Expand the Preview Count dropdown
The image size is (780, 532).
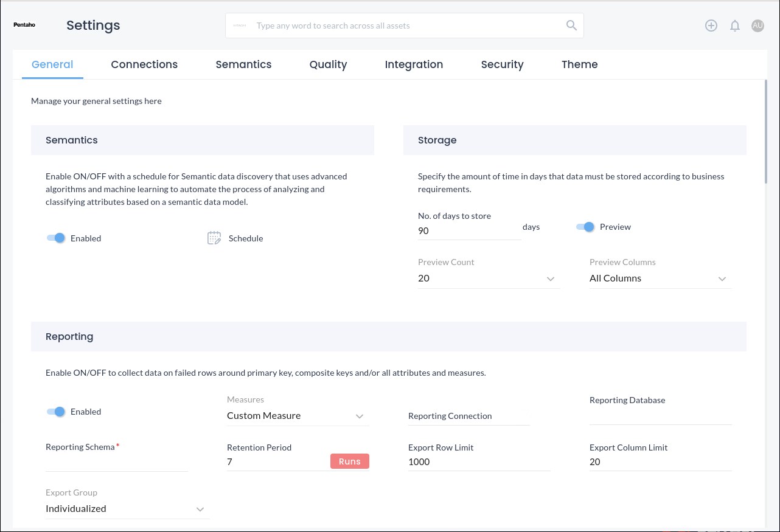click(x=488, y=278)
